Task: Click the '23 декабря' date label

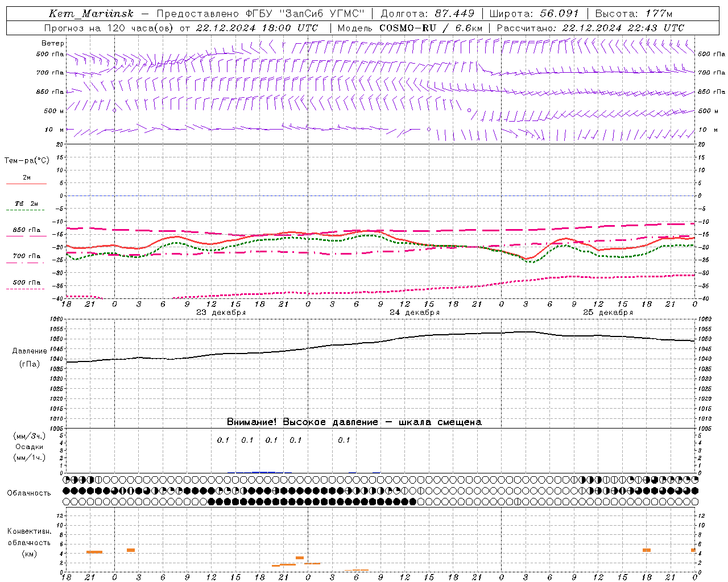Action: (221, 313)
